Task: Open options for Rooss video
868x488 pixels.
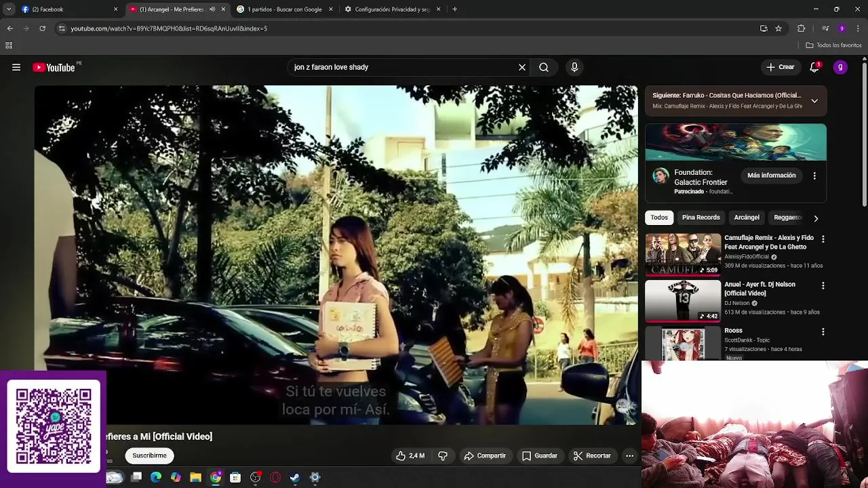Action: pos(823,332)
